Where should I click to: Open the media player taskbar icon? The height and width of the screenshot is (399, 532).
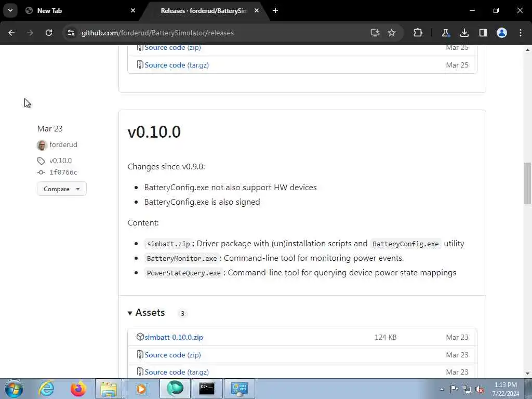(x=141, y=389)
